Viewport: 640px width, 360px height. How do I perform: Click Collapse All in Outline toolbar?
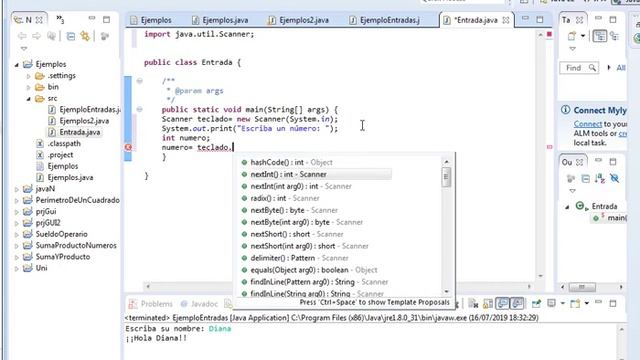585,178
